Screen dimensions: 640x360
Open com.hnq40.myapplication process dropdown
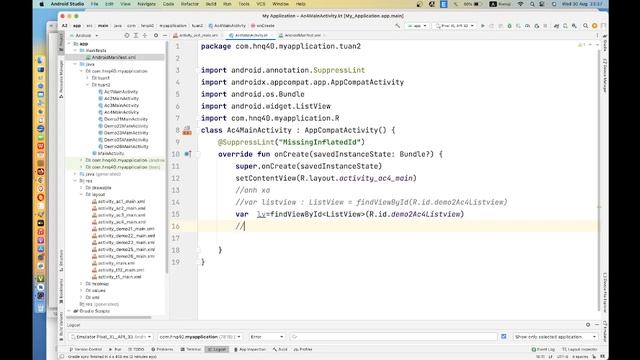pos(199,337)
